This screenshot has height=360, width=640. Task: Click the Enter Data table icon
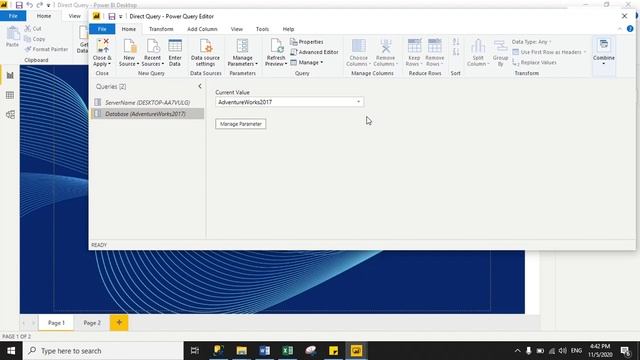click(x=175, y=46)
